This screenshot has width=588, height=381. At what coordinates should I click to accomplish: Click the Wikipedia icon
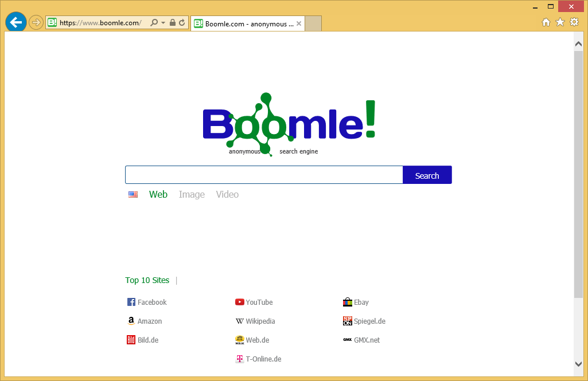coord(239,321)
